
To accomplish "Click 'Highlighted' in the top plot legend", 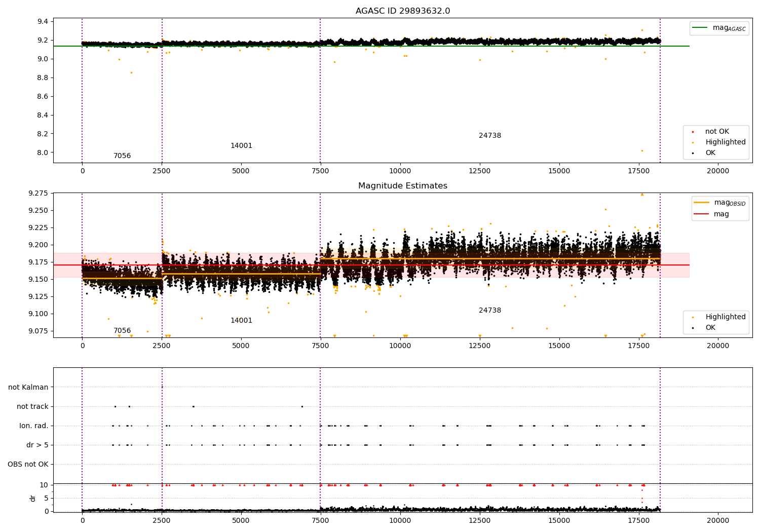I will point(726,142).
